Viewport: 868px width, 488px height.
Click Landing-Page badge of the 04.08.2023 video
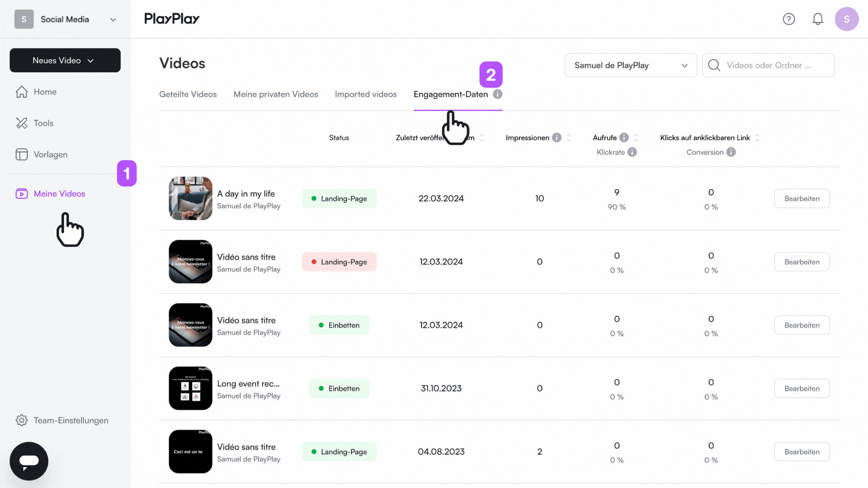point(339,451)
